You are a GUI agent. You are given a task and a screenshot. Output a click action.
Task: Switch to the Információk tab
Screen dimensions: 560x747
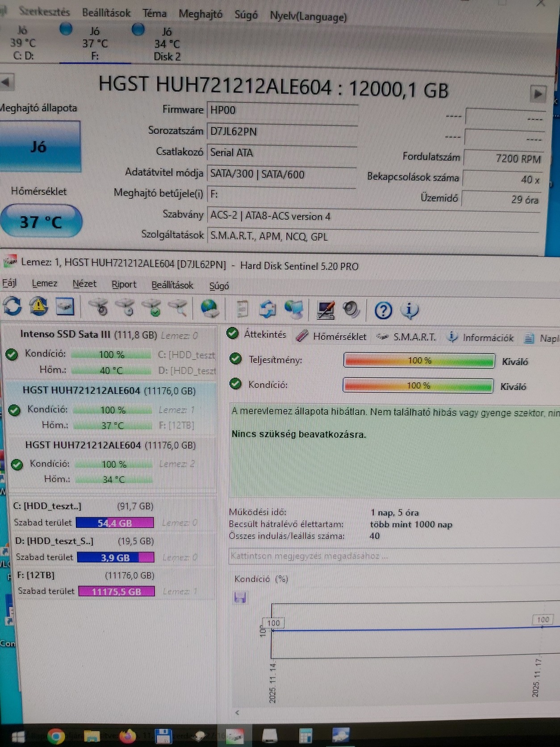(481, 338)
